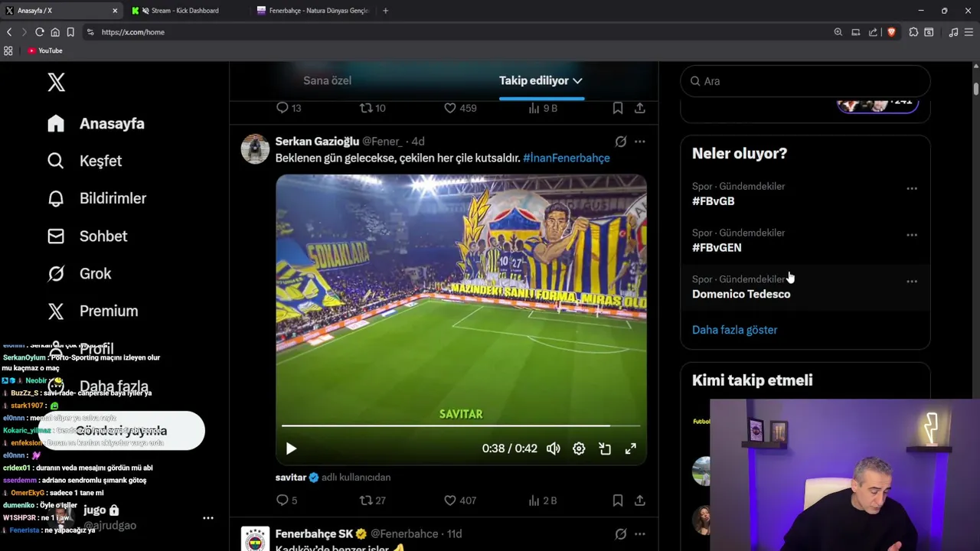Open video settings gear
This screenshot has width=980, height=551.
click(x=579, y=449)
